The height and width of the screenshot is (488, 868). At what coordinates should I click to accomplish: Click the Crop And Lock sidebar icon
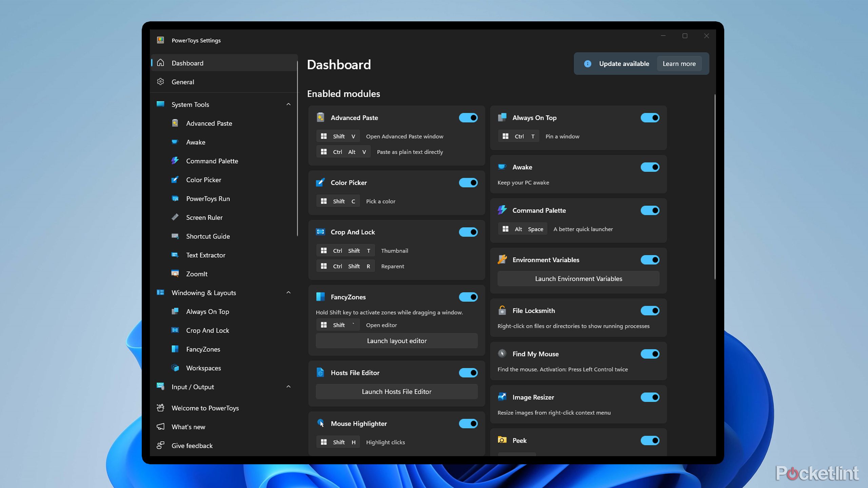click(175, 330)
